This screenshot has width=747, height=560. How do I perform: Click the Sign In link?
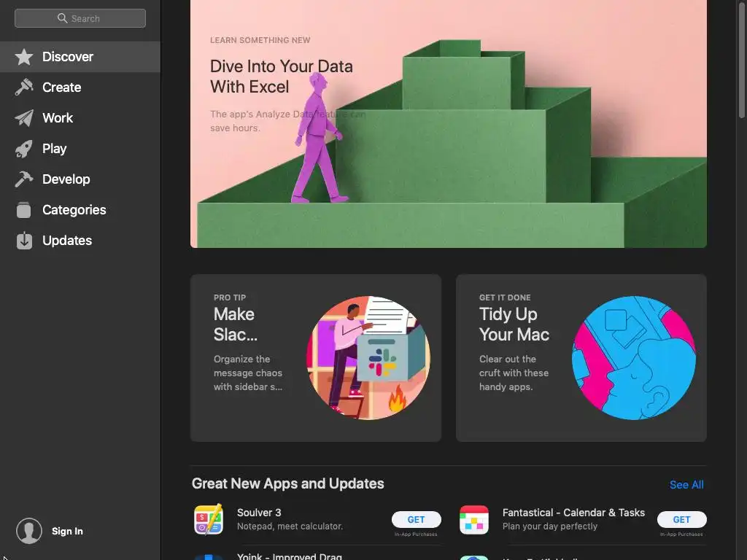click(67, 531)
